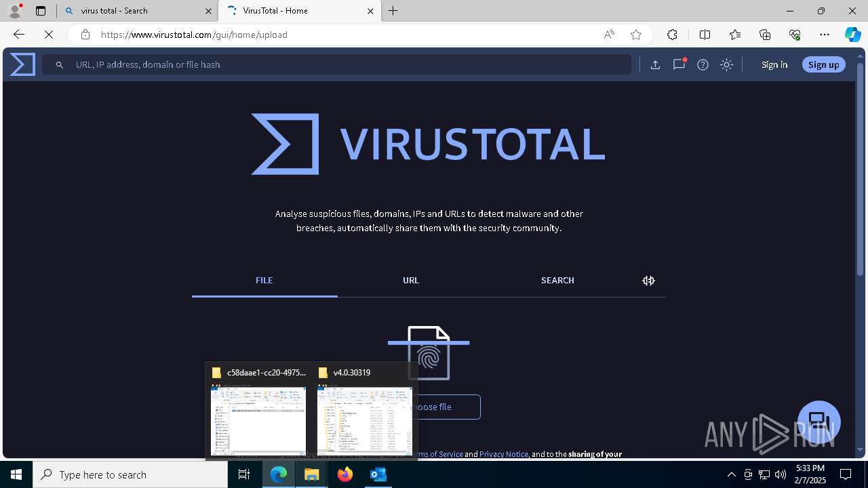This screenshot has width=868, height=488.
Task: Close the VirusTotal - Home tab
Action: (370, 11)
